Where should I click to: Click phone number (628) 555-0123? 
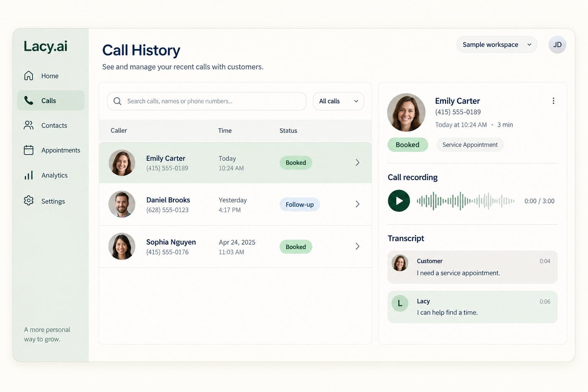[167, 210]
